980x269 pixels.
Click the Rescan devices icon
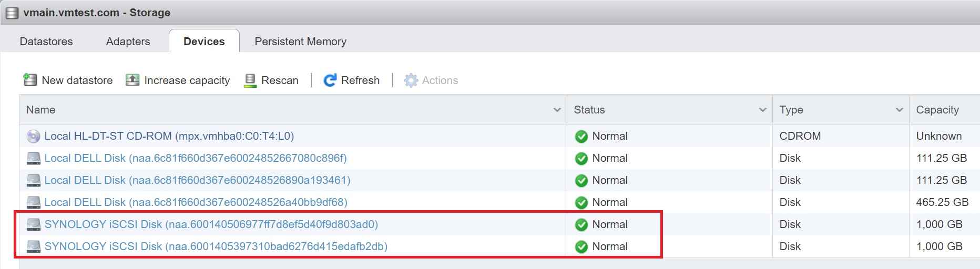tap(250, 80)
